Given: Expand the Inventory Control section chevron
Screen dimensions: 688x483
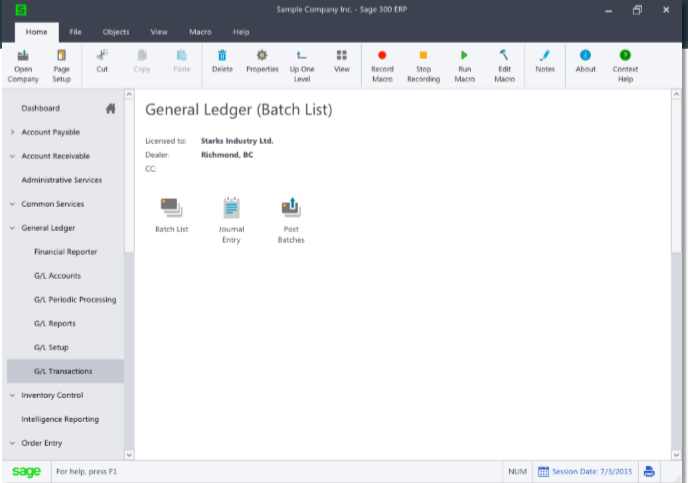Looking at the screenshot, I should pos(12,395).
